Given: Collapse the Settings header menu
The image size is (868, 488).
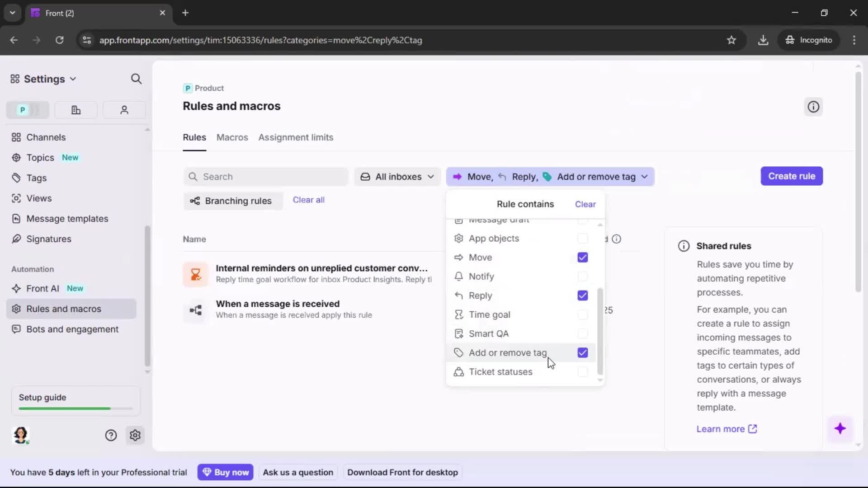Looking at the screenshot, I should click(74, 79).
